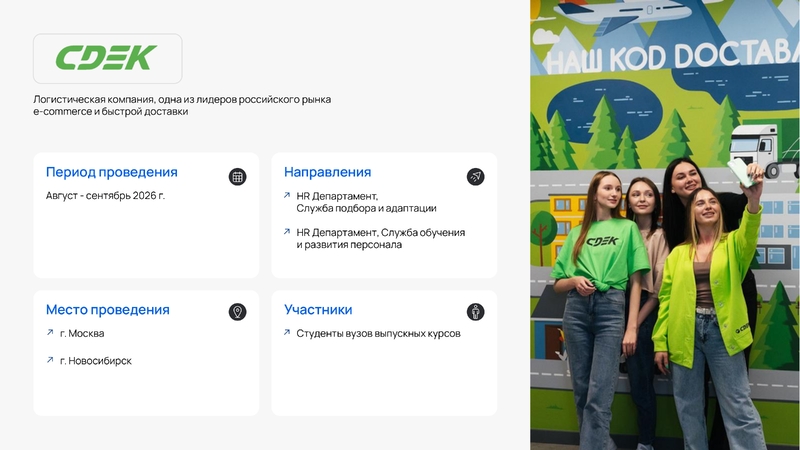The image size is (800, 450).
Task: Click the calendar icon in Период проведения card
Action: tap(237, 177)
